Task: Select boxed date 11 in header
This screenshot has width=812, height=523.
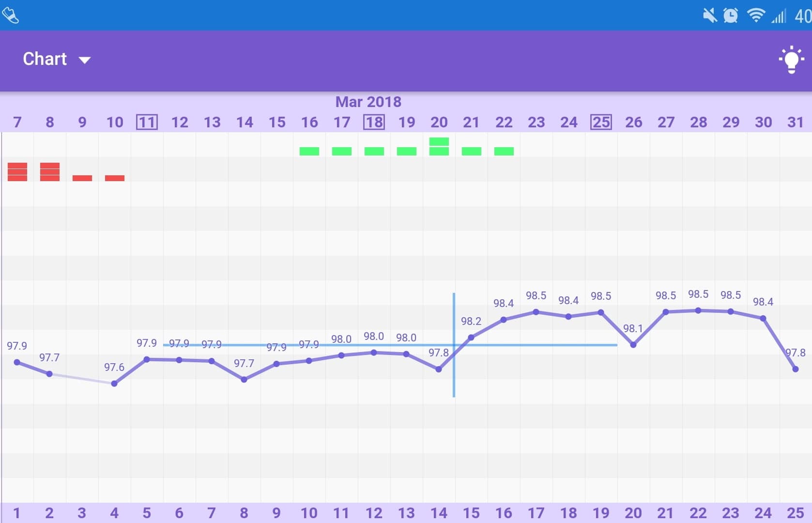Action: (147, 122)
